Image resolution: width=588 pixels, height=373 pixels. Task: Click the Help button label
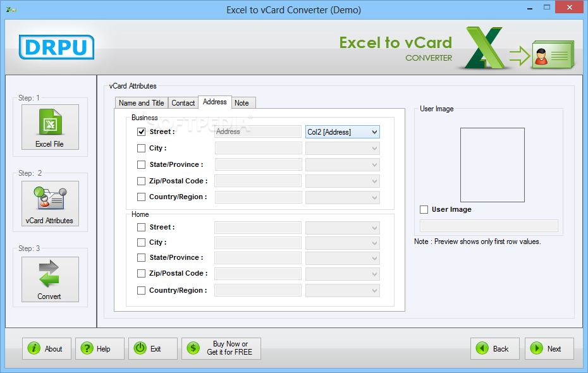click(104, 348)
